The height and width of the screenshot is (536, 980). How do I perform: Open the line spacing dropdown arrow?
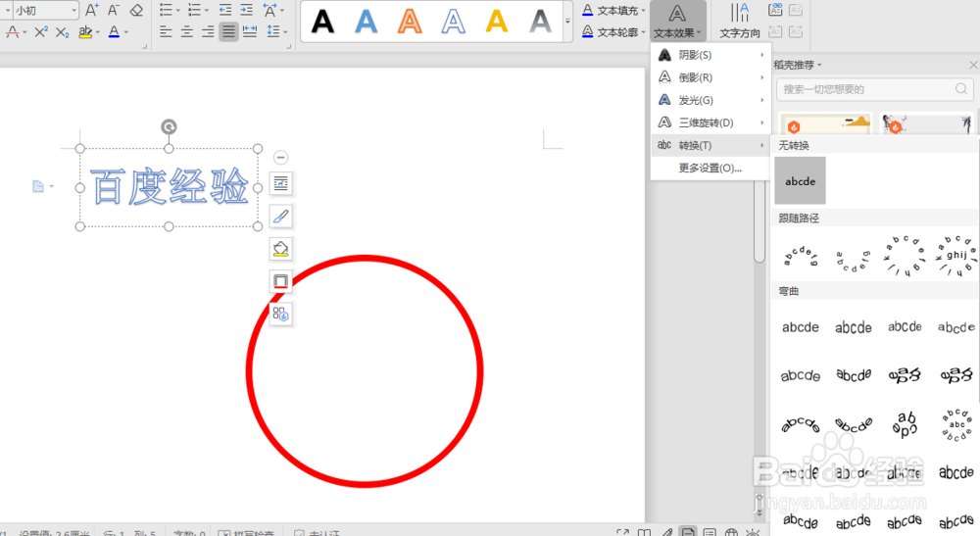(285, 32)
